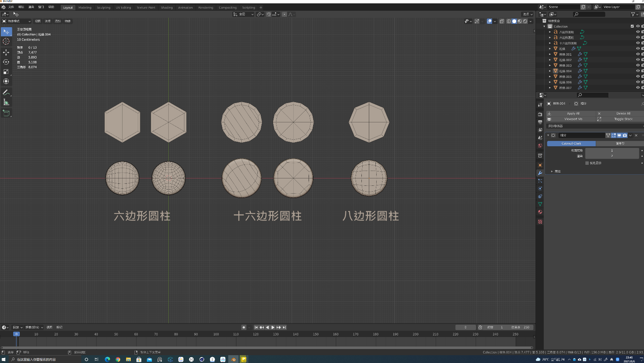Select the Catmull-Clark subdivision type
The width and height of the screenshot is (644, 363).
[571, 143]
